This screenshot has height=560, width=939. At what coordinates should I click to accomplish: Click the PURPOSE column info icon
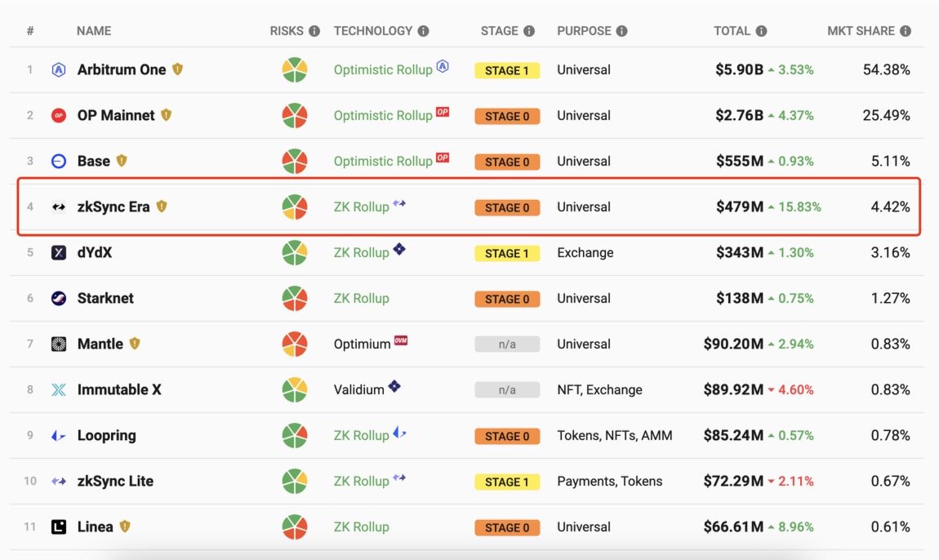(622, 31)
